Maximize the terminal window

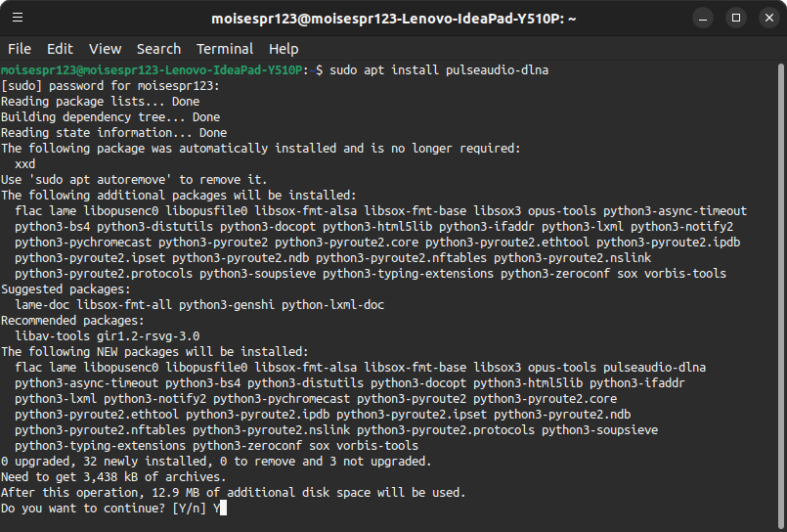pyautogui.click(x=736, y=18)
